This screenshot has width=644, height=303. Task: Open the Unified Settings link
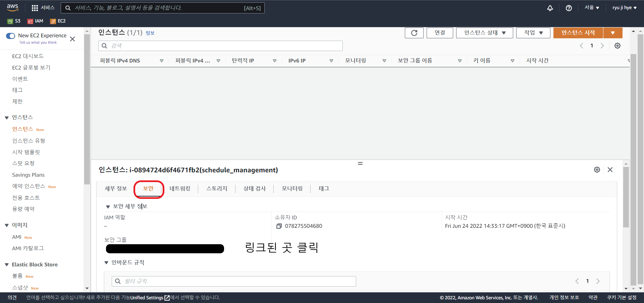150,298
